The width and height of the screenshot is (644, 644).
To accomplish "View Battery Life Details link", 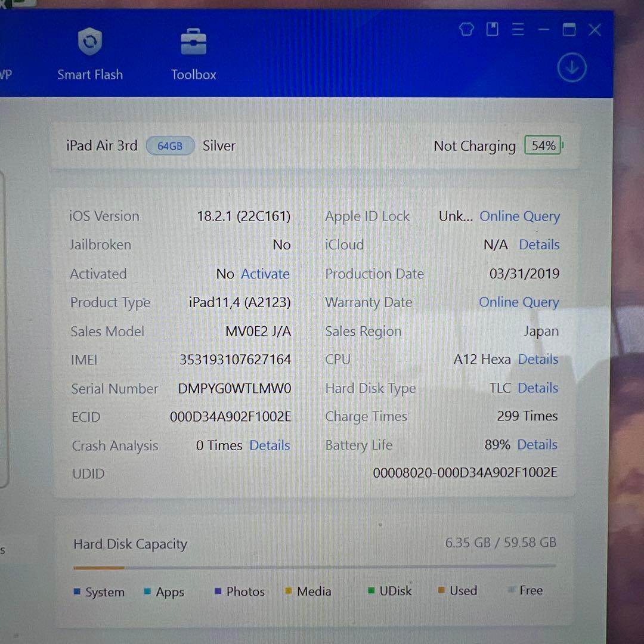I will coord(537,445).
